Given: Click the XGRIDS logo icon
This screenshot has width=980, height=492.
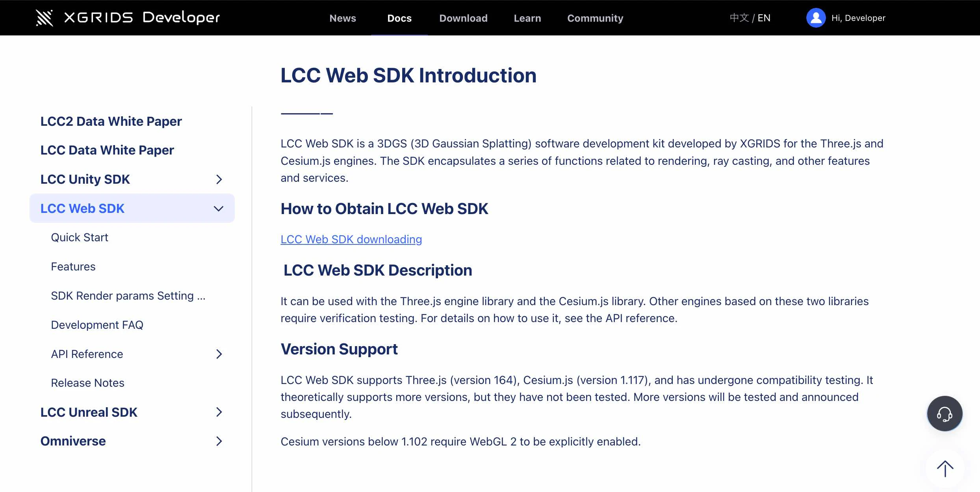Looking at the screenshot, I should pos(45,18).
